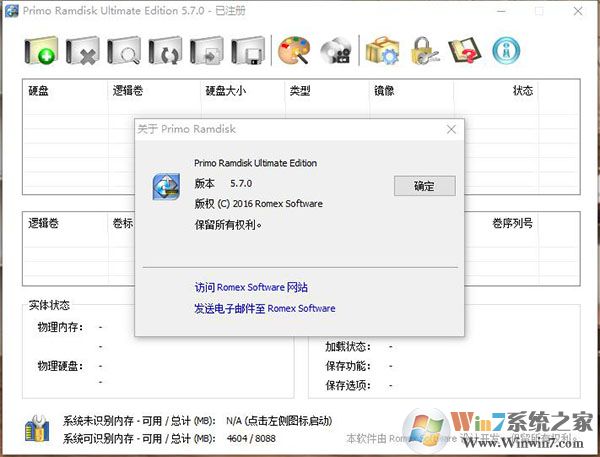Click the 加载状态 label
The image size is (600, 457).
click(348, 347)
